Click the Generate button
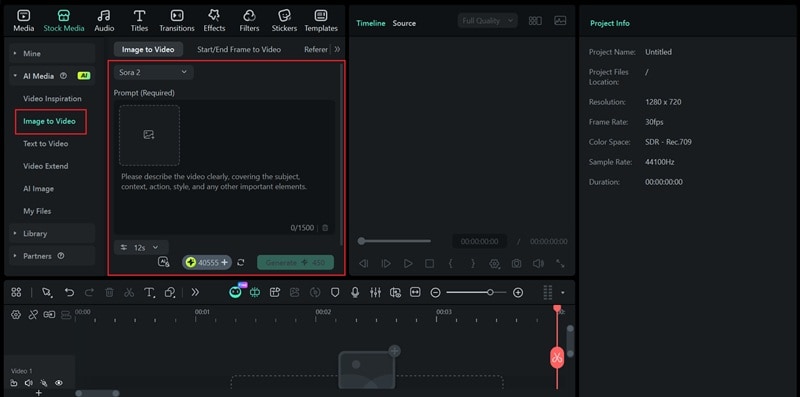The width and height of the screenshot is (800, 397). [295, 262]
